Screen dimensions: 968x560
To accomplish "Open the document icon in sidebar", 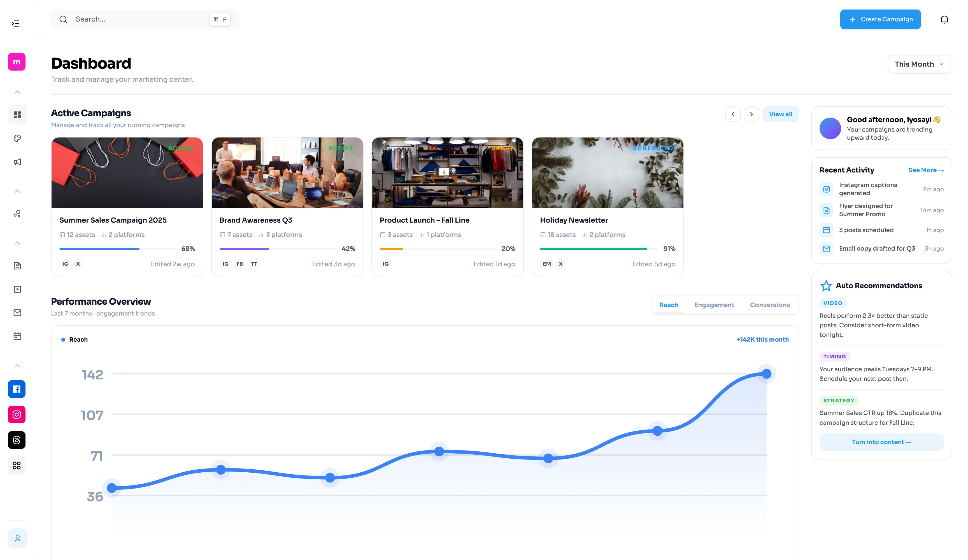I will (17, 266).
